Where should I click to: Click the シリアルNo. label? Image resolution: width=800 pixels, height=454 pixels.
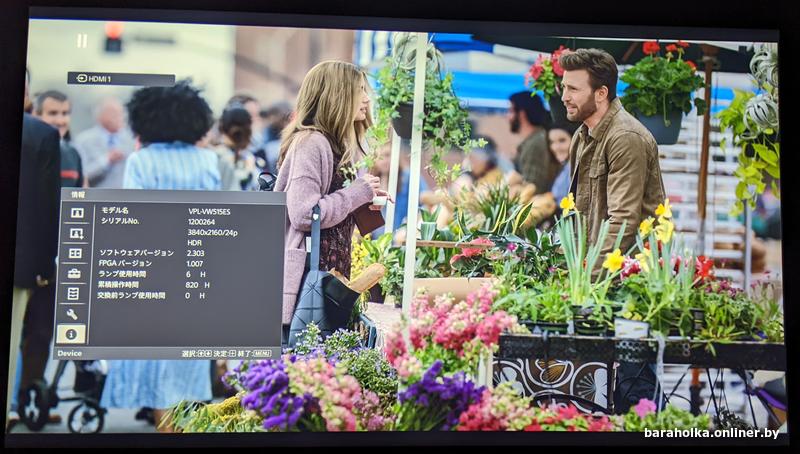[x=120, y=221]
